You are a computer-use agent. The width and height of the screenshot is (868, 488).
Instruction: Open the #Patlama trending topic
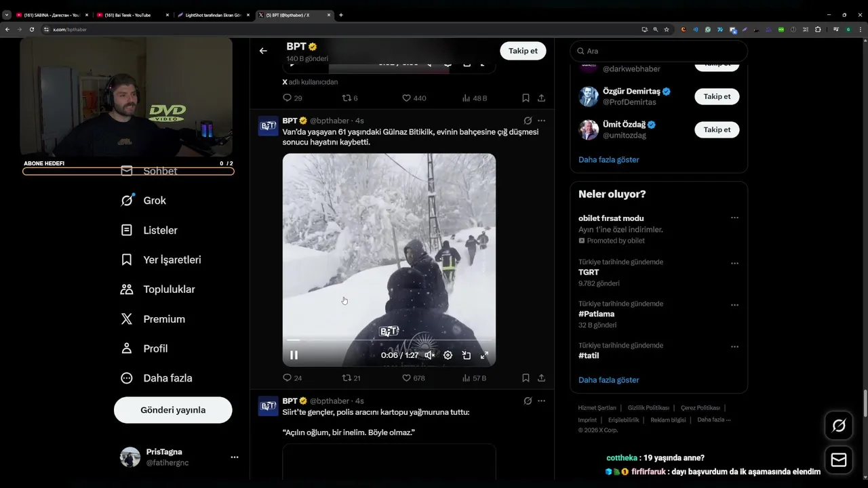[597, 314]
